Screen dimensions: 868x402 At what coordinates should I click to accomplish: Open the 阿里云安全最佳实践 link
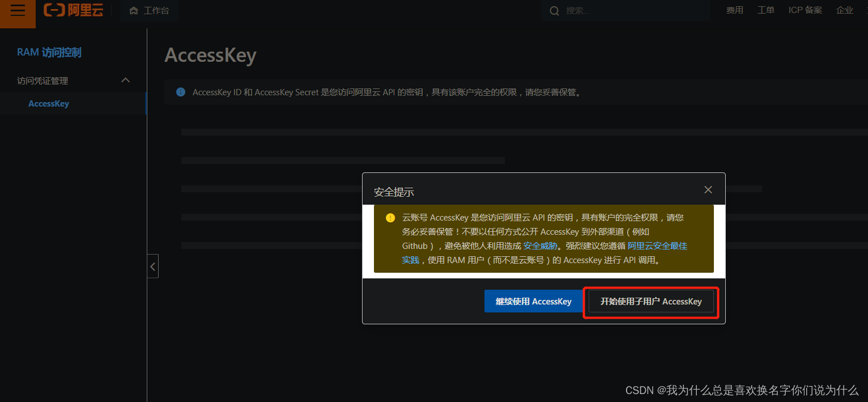click(657, 246)
